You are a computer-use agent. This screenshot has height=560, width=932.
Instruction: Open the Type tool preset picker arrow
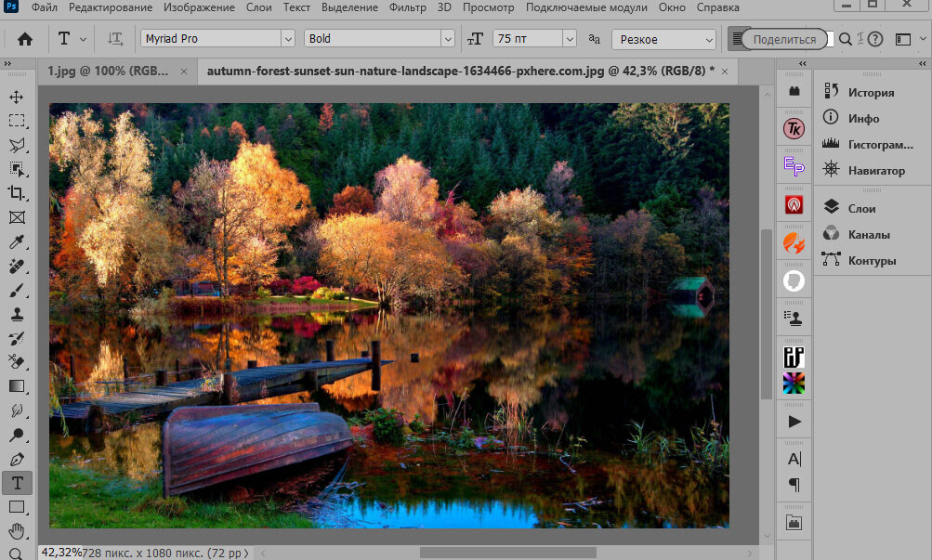(84, 39)
